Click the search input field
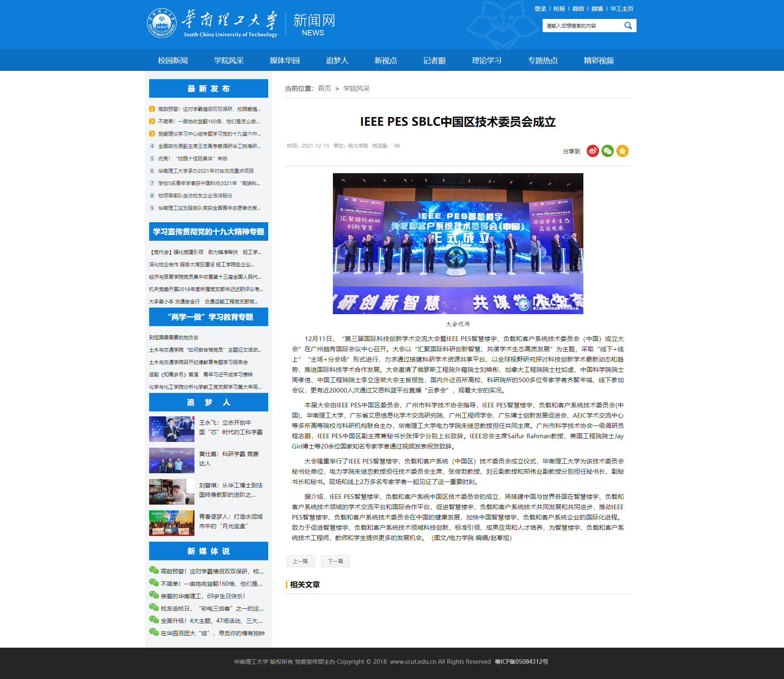Viewport: 784px width, 679px height. (x=583, y=26)
